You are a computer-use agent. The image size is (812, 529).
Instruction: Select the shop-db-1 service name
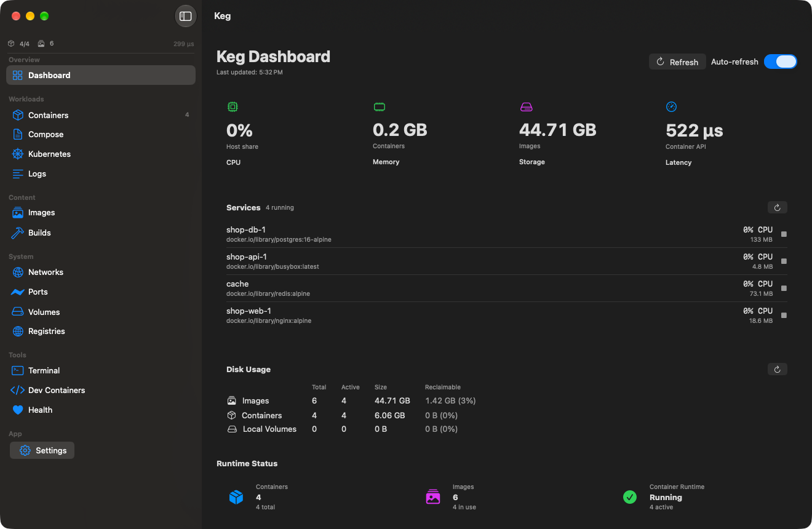click(246, 230)
